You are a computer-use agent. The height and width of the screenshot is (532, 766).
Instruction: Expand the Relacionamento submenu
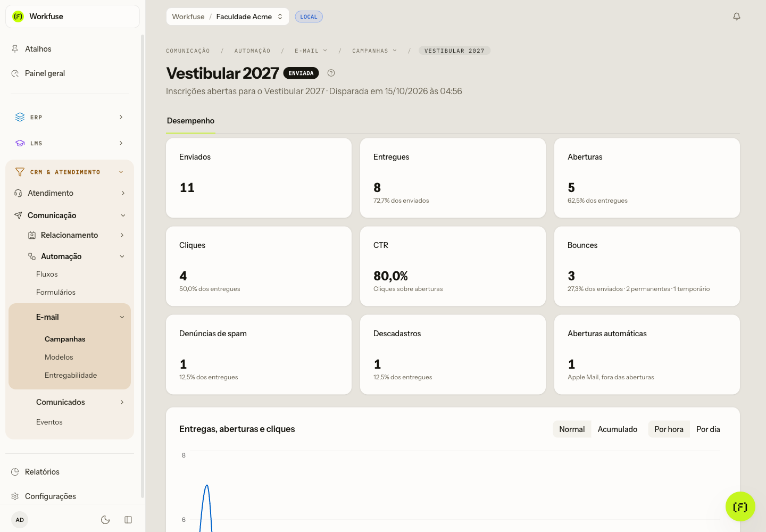point(77,235)
